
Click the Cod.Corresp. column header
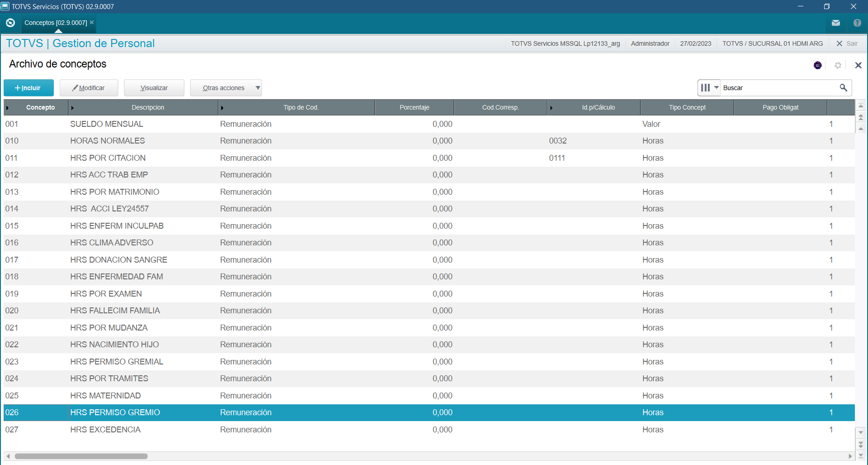pos(500,107)
